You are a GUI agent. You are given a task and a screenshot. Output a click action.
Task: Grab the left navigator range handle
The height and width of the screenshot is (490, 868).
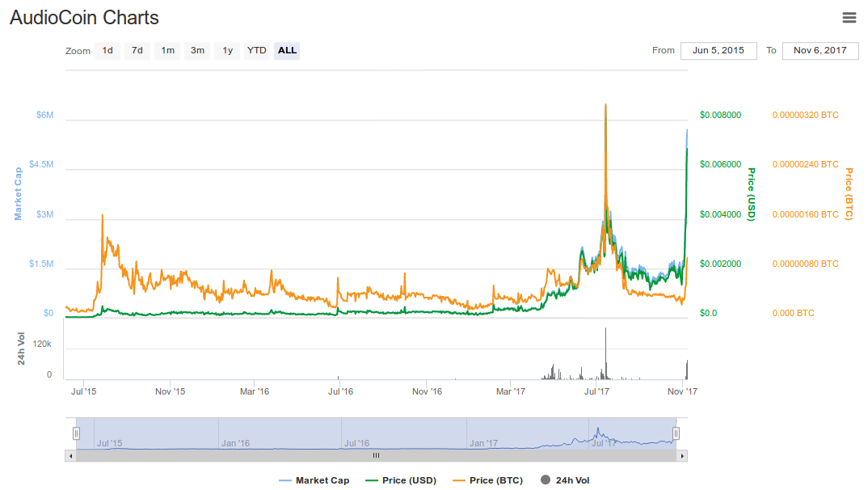[77, 434]
